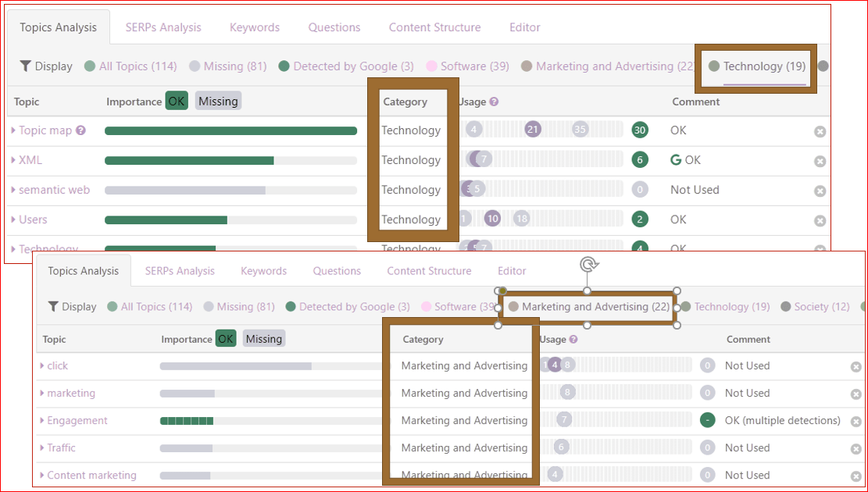This screenshot has width=868, height=492.
Task: Expand the Users topic row
Action: [13, 219]
